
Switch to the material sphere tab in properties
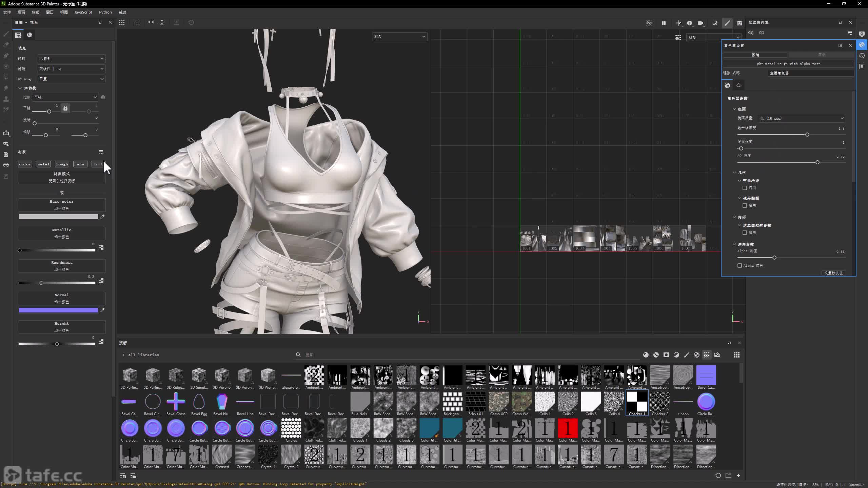click(x=29, y=35)
